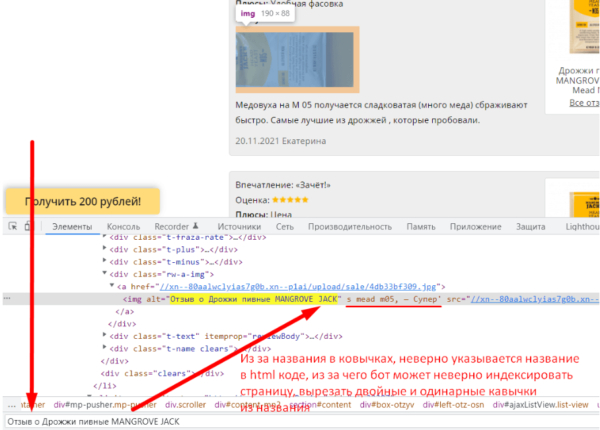Open the three-dot menu beside the img row

click(x=7, y=298)
